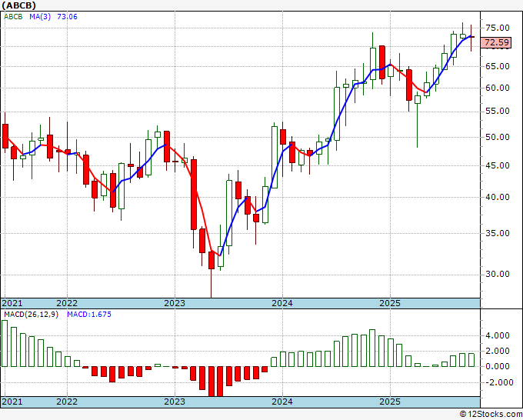
Task: Click the 60.00 price axis label
Action: pos(498,88)
